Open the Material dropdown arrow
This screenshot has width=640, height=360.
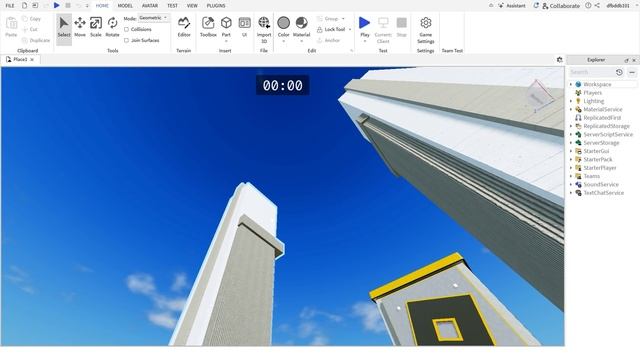point(302,41)
